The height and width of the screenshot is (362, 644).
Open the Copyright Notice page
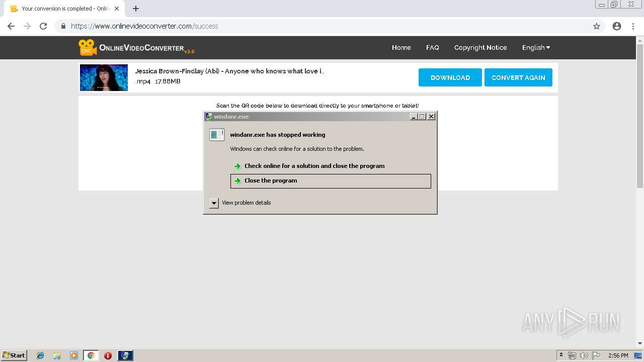(x=480, y=47)
